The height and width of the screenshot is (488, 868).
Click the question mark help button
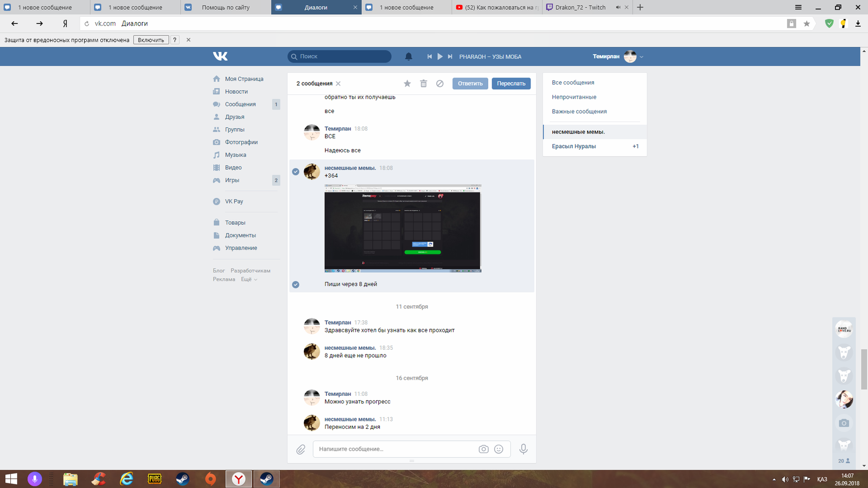click(x=175, y=40)
